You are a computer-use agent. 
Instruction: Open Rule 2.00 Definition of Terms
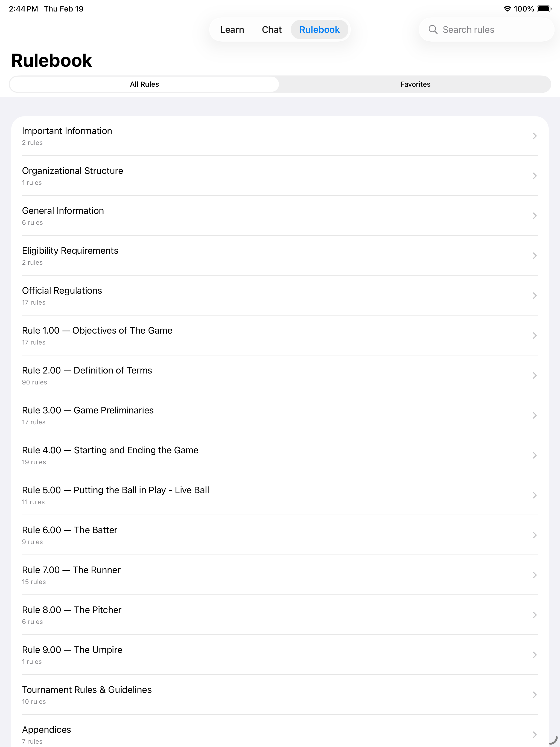(x=280, y=375)
